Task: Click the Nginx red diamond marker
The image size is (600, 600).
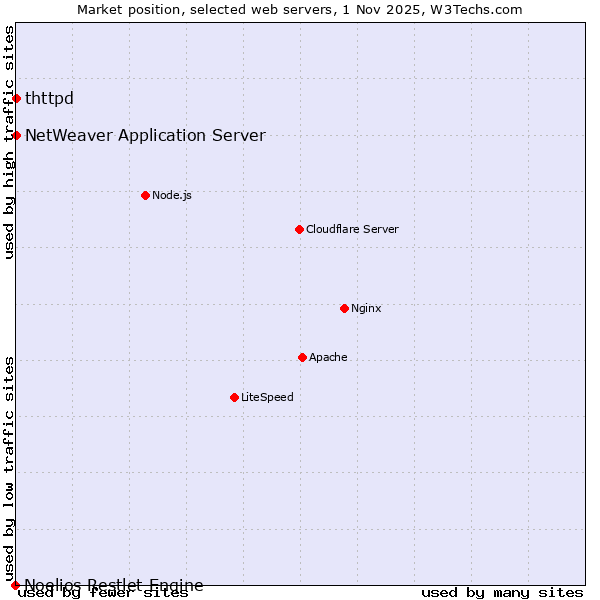Action: pos(344,308)
